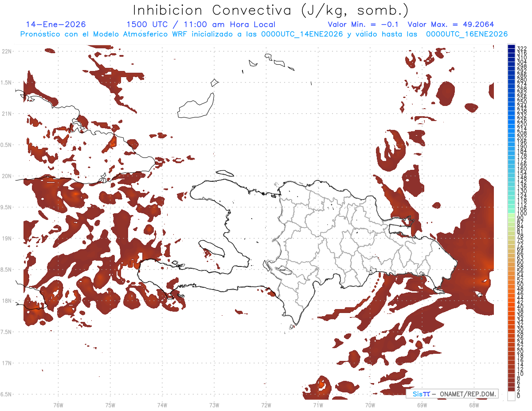Select the white swatch at the color scale bottom
This screenshot has width=532, height=411.
pos(512,395)
